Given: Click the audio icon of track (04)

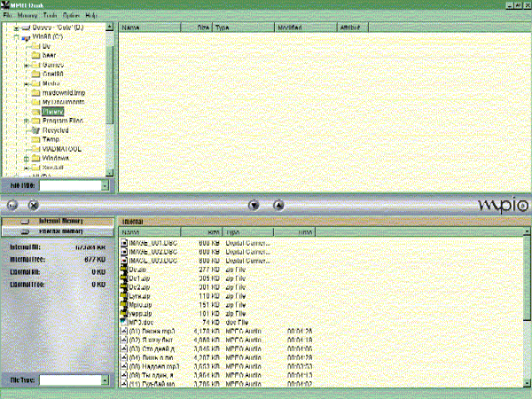Looking at the screenshot, I should [x=124, y=357].
